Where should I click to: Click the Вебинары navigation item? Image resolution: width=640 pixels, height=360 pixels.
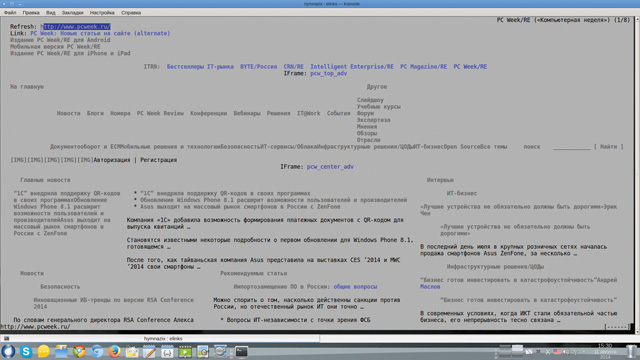(247, 113)
